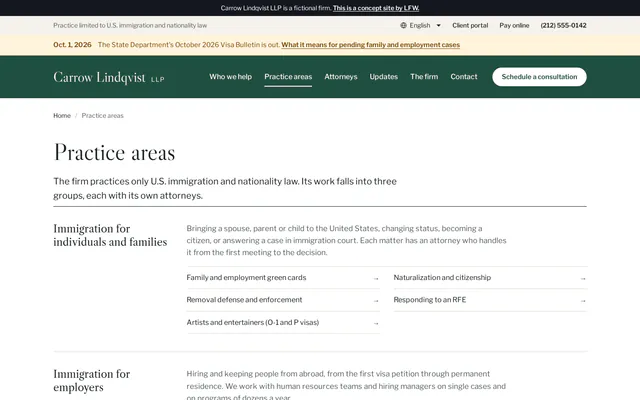This screenshot has width=640, height=400.
Task: Click the Immigration for individuals and families heading
Action: [110, 235]
